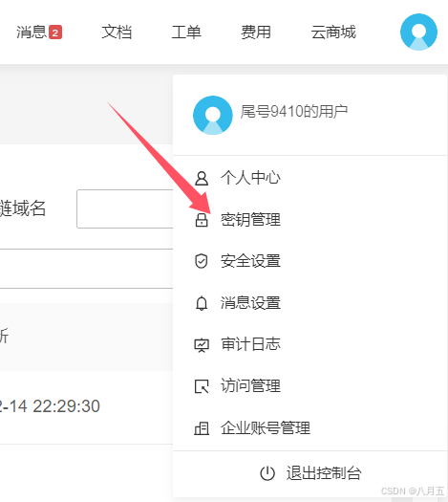Click the profile avatar next to 尾号9410的用户

[213, 115]
